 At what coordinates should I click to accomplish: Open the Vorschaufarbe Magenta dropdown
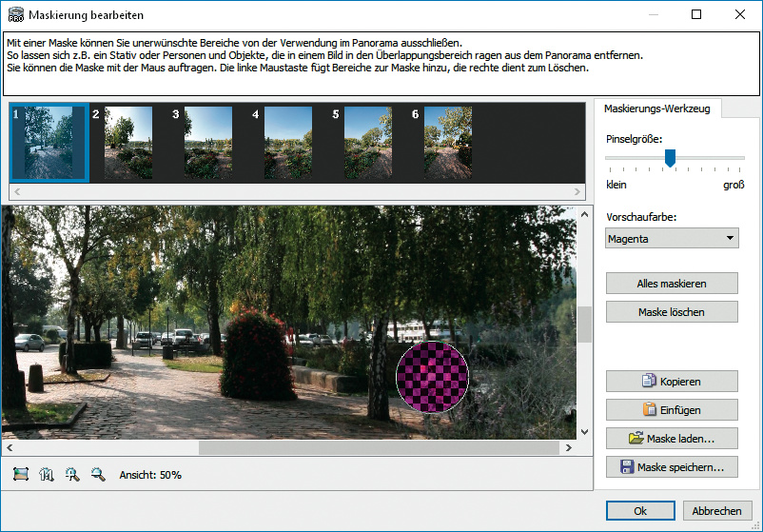point(672,239)
